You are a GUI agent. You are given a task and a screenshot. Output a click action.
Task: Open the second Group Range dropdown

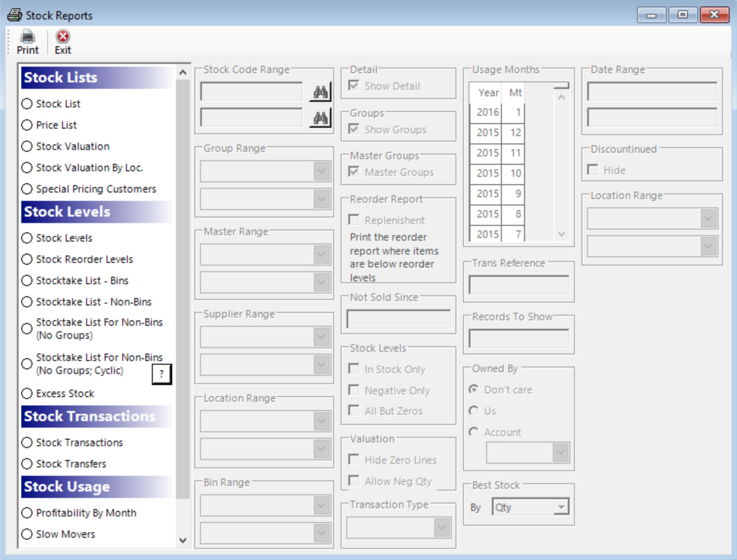click(321, 199)
